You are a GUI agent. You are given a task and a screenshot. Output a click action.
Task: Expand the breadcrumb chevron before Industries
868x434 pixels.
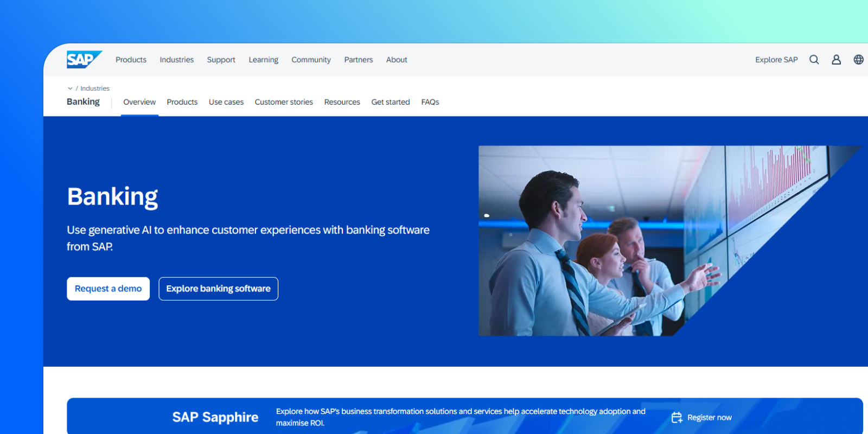70,88
